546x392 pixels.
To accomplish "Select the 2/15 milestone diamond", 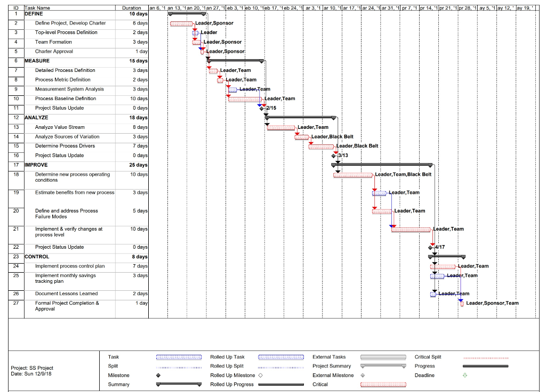I will tap(262, 108).
